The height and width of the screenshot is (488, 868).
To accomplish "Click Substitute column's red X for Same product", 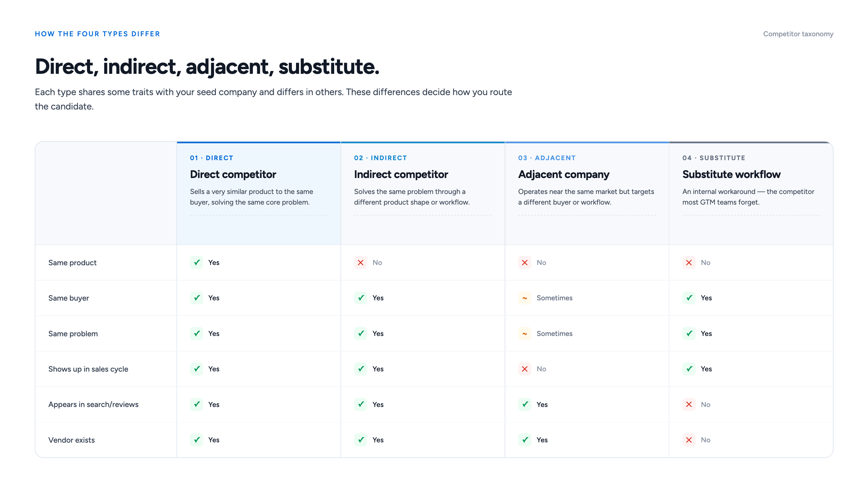I will (x=688, y=262).
